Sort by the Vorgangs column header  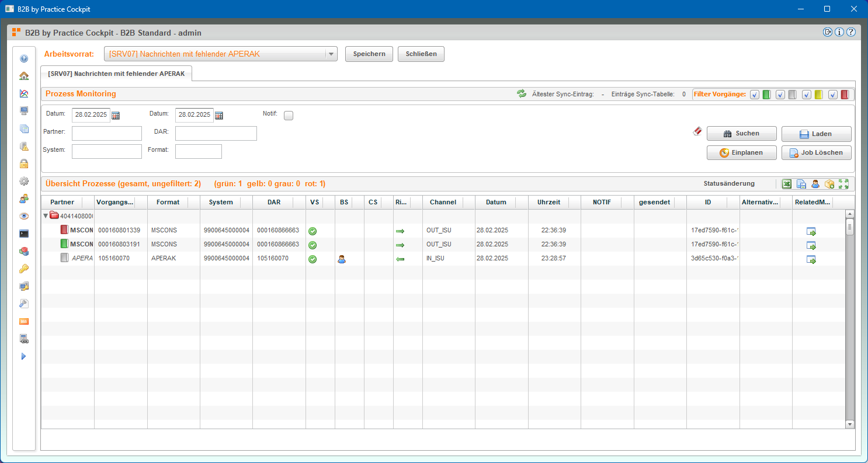(121, 202)
